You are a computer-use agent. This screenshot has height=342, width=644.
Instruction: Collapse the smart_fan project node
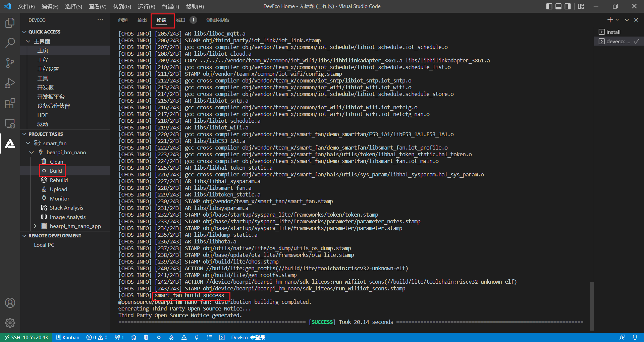29,143
